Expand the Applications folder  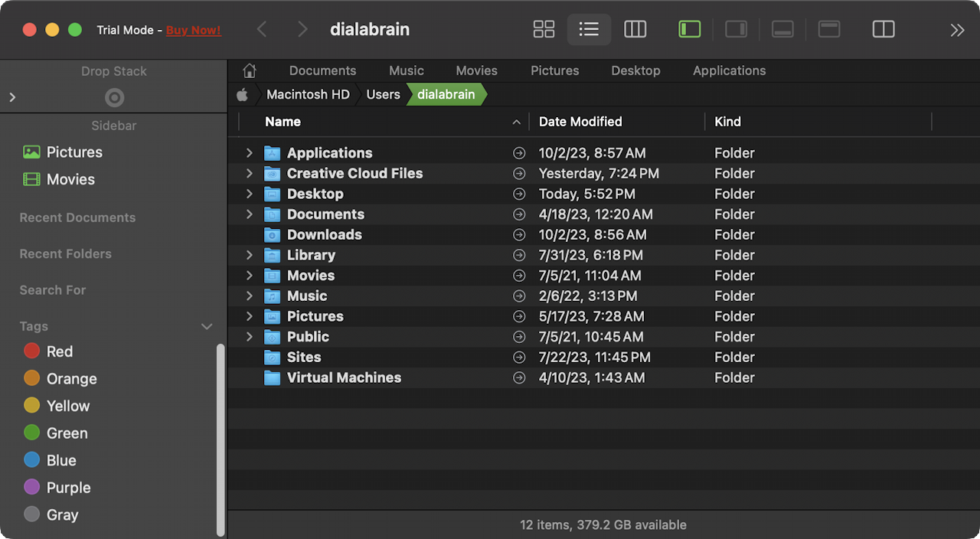[249, 153]
